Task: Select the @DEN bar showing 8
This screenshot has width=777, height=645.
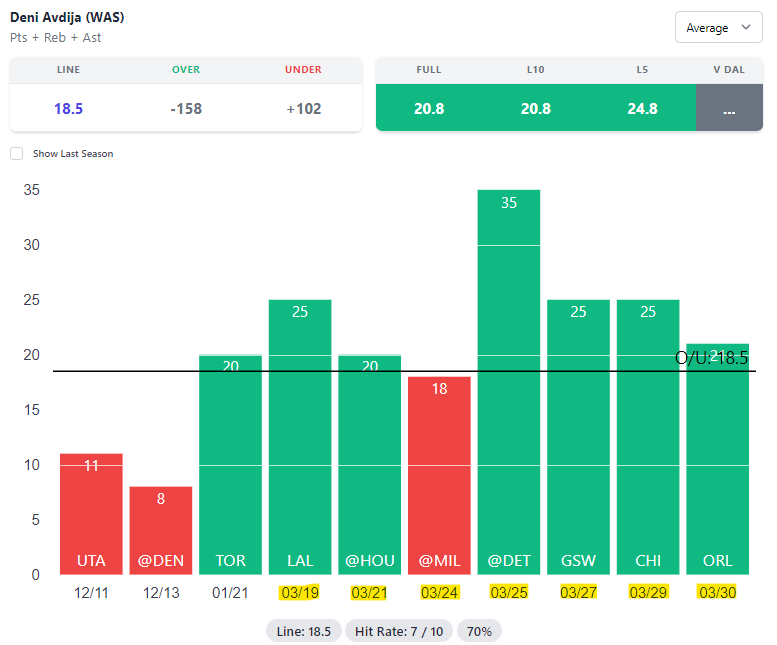Action: click(160, 531)
